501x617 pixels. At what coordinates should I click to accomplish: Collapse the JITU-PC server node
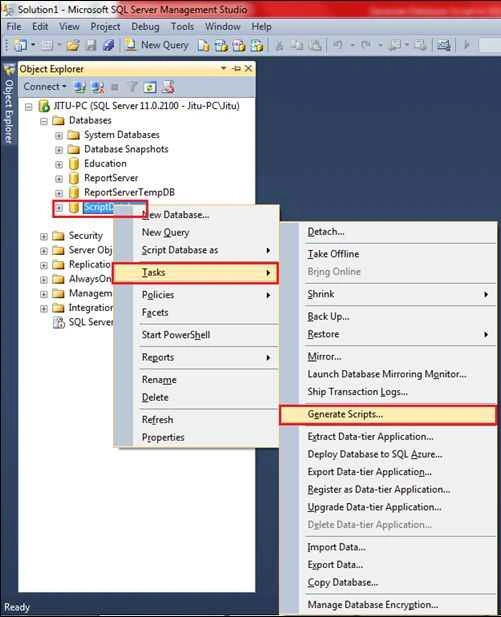(28, 107)
